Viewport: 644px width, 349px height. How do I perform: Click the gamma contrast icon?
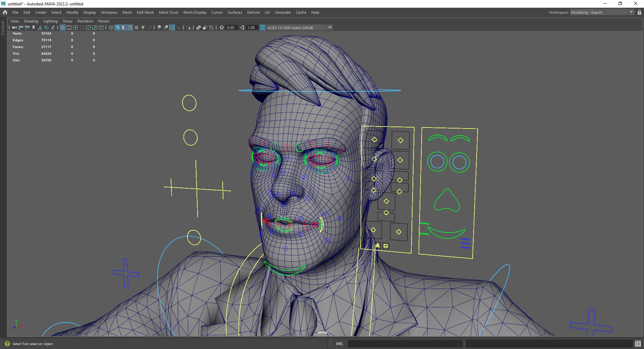point(242,28)
